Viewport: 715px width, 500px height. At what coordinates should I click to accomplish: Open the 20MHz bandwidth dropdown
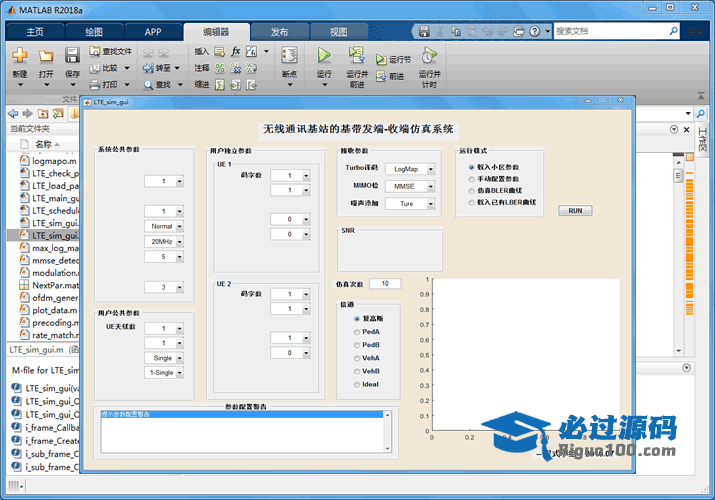[164, 242]
